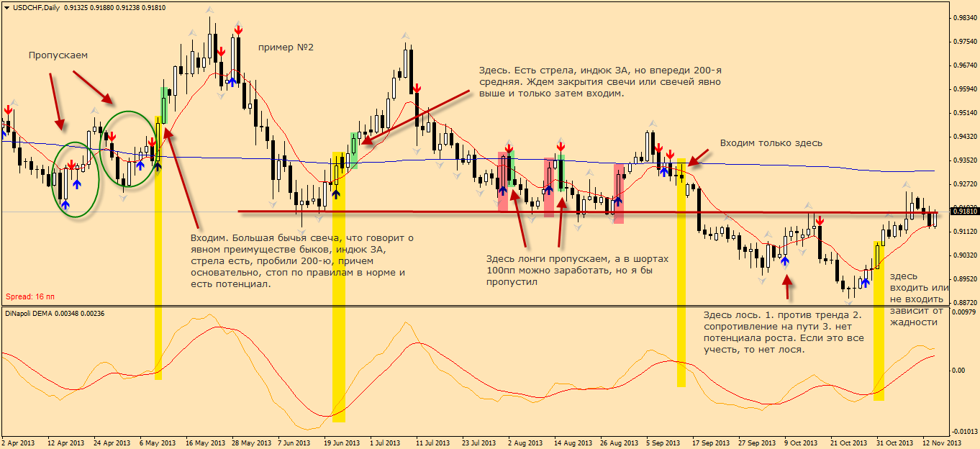The width and height of the screenshot is (980, 449).
Task: Click the red Spread: 16 пп label
Action: [30, 296]
